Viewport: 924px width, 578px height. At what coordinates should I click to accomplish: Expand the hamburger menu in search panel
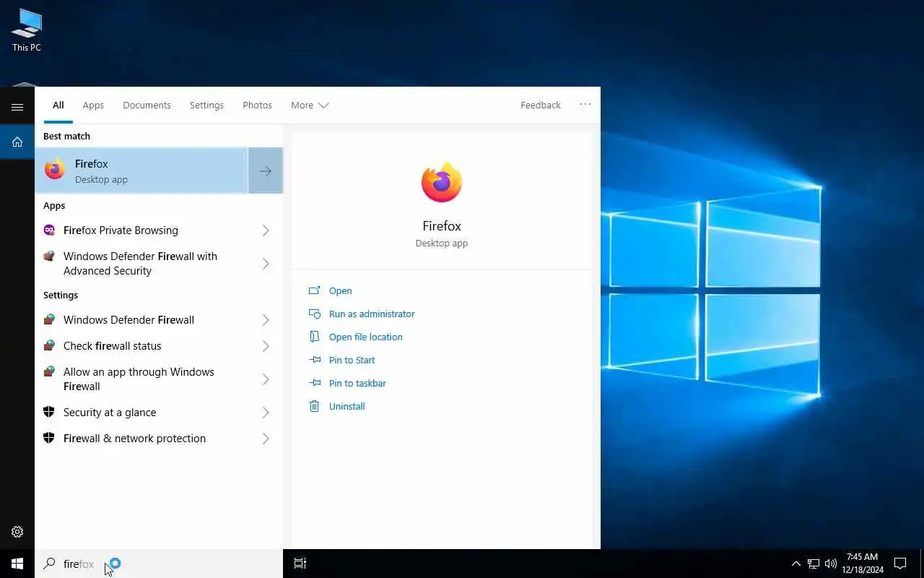pos(17,107)
